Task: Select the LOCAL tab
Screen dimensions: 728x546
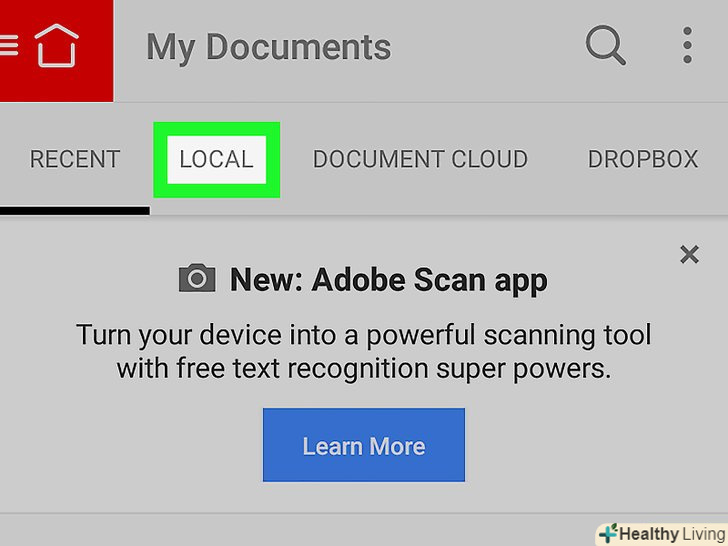Action: [x=216, y=160]
